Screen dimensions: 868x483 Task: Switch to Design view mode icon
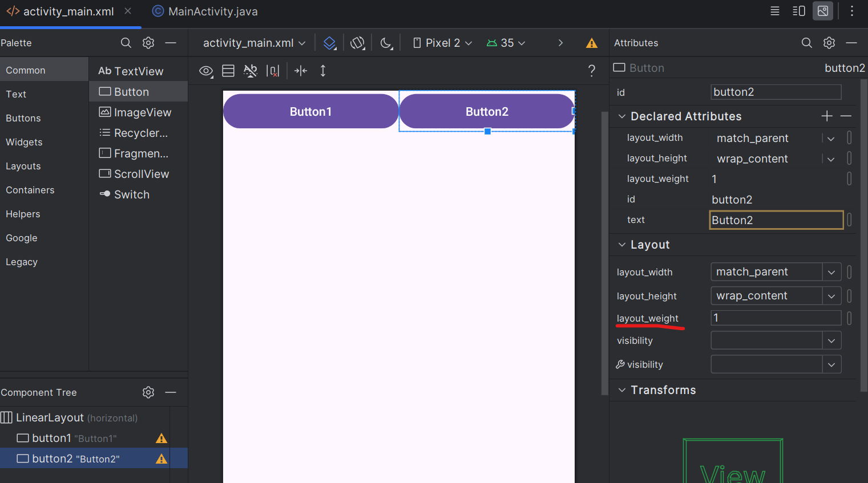pos(823,11)
